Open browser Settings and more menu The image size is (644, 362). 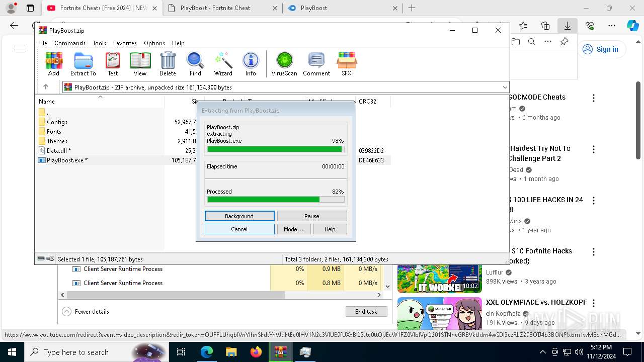pyautogui.click(x=612, y=26)
